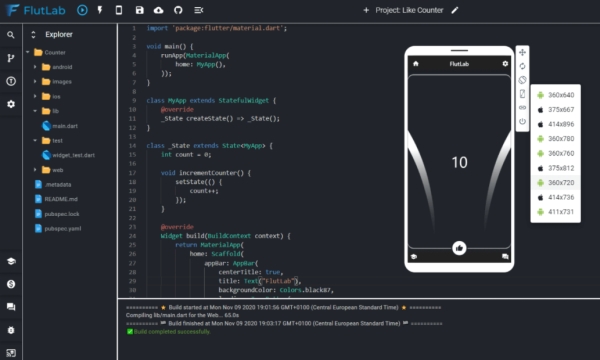Screen dimensions: 600x360
Task: Open the source control branch icon
Action: click(11, 58)
